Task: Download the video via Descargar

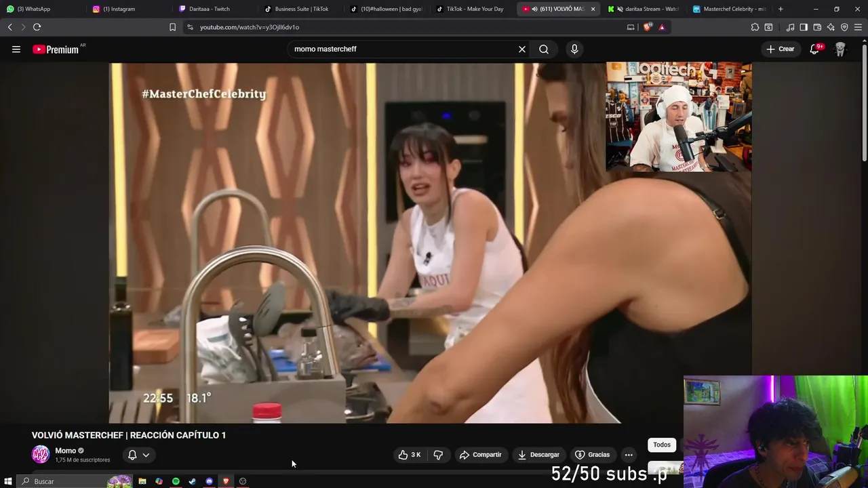Action: tap(538, 455)
